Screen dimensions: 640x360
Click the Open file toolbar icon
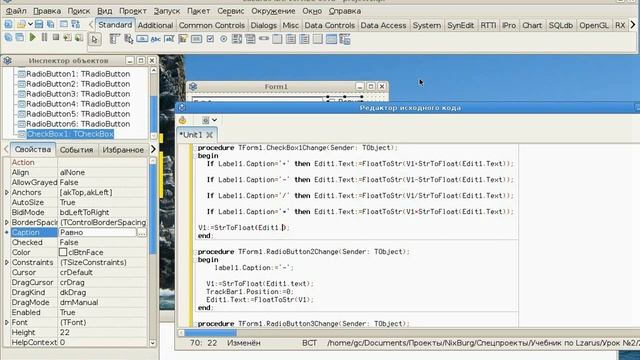coord(21,24)
